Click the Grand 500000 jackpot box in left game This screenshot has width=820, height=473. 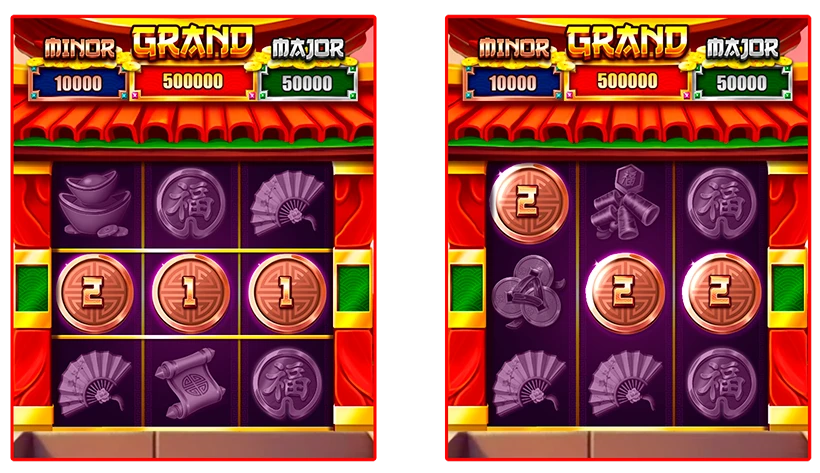[x=192, y=82]
